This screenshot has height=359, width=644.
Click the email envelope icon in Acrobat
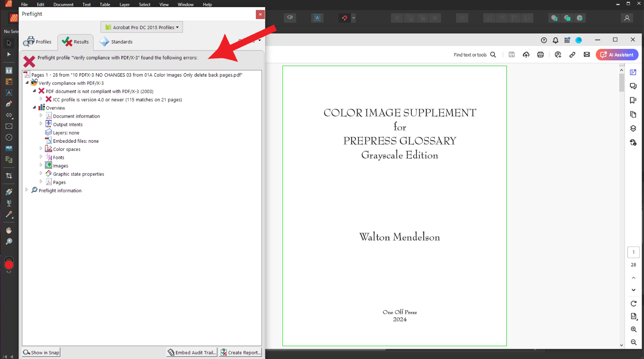tap(587, 55)
